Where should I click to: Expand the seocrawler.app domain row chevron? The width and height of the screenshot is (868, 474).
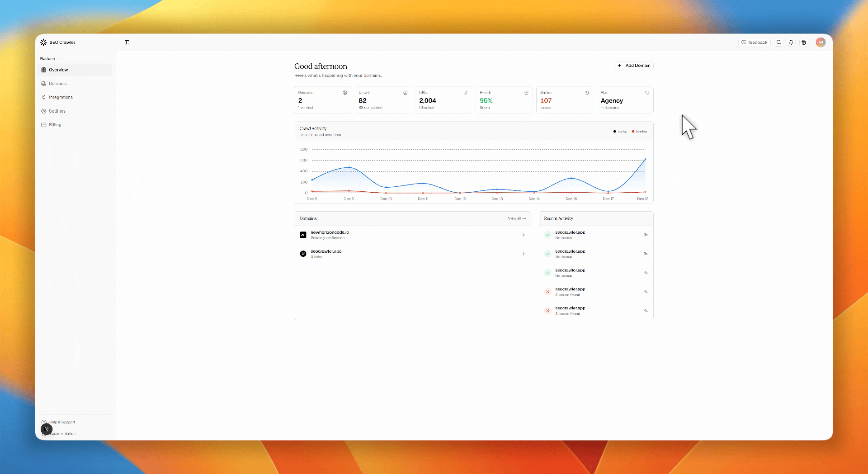524,254
